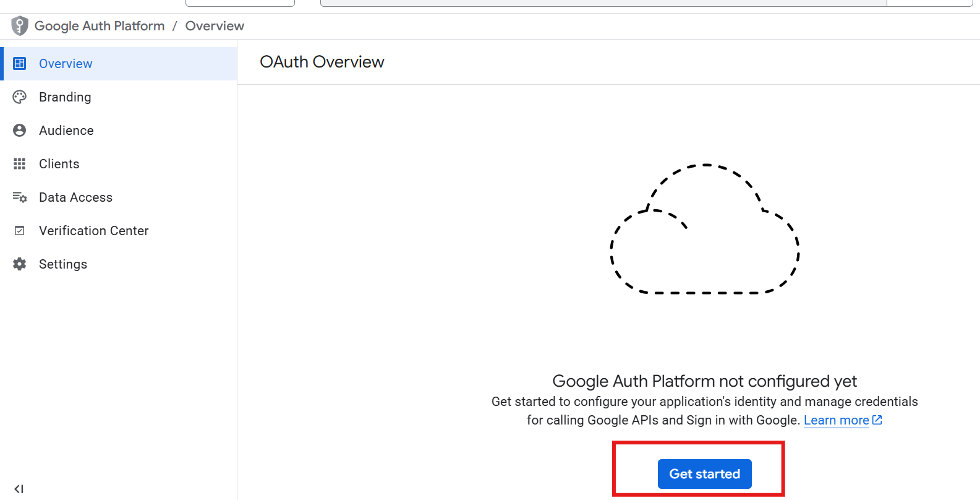Screen dimensions: 980x500
Task: Open the Learn more link
Action: [x=836, y=420]
